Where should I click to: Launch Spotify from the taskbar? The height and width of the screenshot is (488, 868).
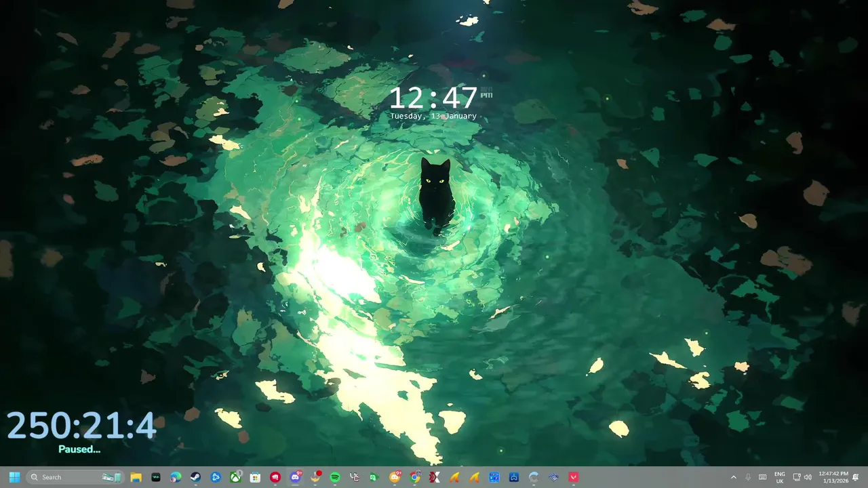click(x=335, y=477)
